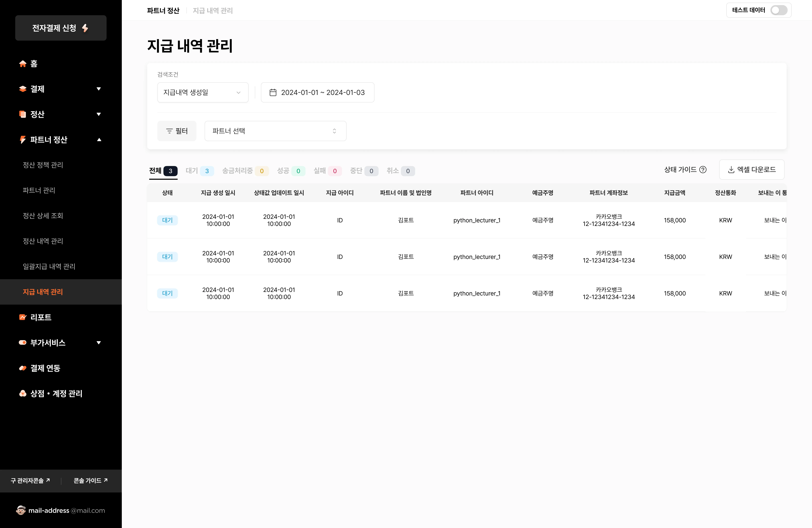
Task: Click the 상점・계정 관리 icon
Action: 22,394
